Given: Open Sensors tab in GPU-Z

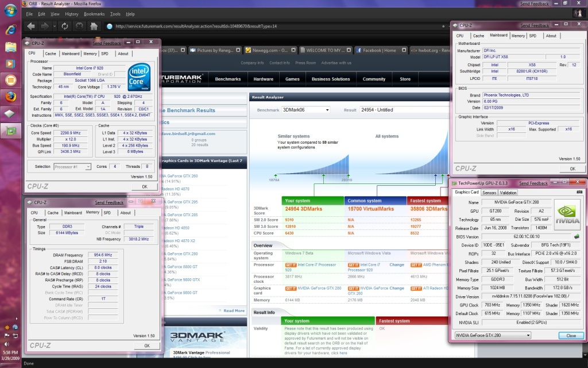Looking at the screenshot, I should click(x=489, y=193).
